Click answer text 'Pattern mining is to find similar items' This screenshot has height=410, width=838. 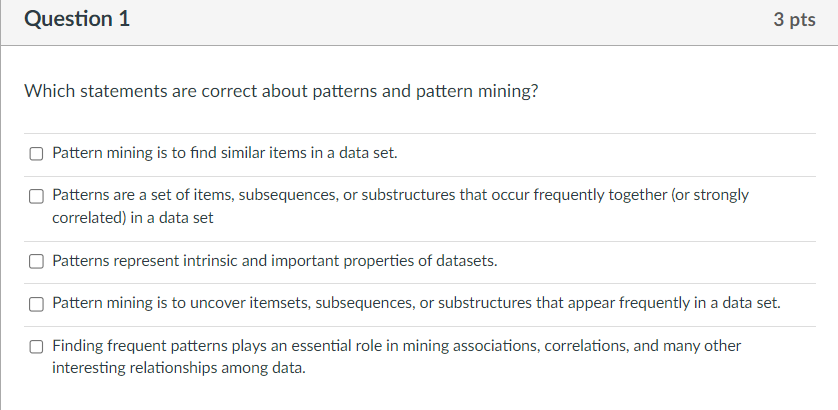tap(225, 155)
